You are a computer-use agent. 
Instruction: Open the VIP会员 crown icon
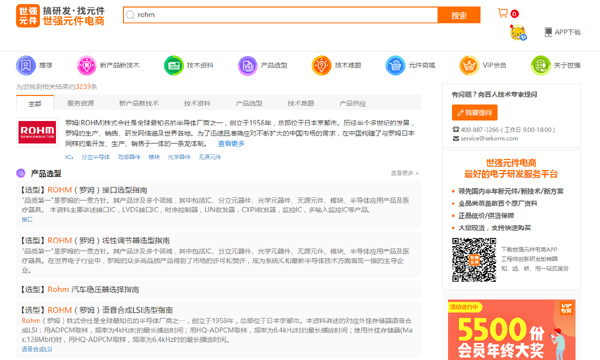pos(469,65)
